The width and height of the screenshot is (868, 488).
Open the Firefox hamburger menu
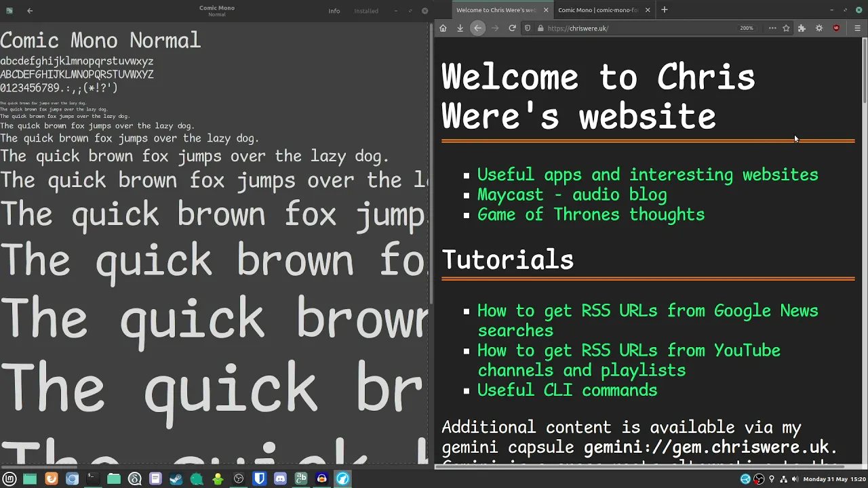[857, 28]
